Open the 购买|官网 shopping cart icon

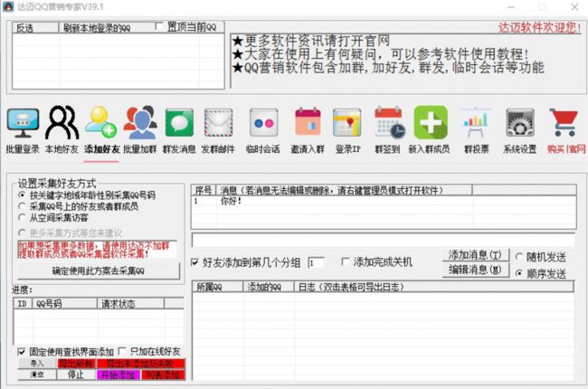[x=564, y=122]
